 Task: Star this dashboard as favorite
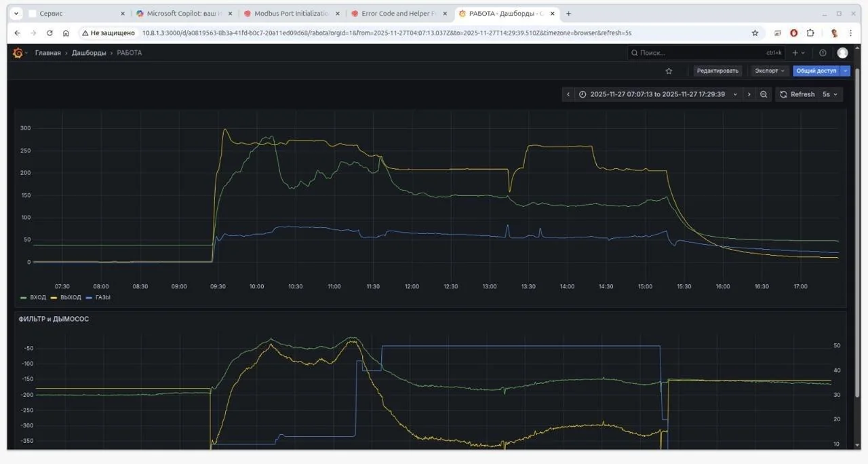coord(669,71)
